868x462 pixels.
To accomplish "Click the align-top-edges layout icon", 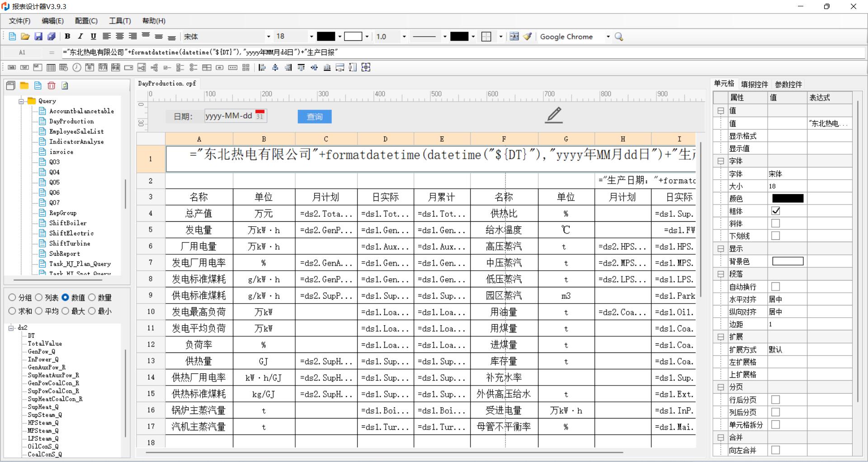I will tap(301, 67).
